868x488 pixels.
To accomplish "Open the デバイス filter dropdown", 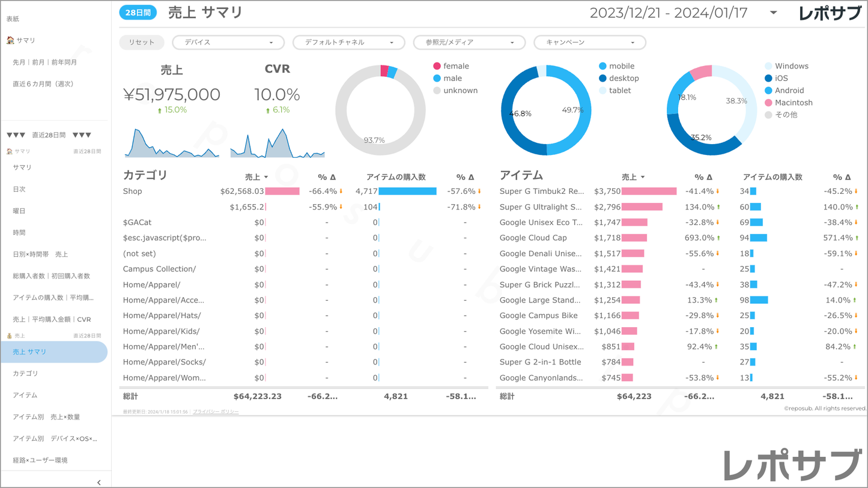I will [228, 43].
